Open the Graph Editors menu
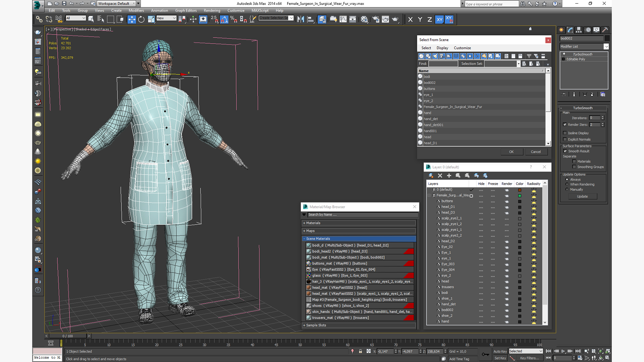Image resolution: width=644 pixels, height=362 pixels. click(186, 10)
